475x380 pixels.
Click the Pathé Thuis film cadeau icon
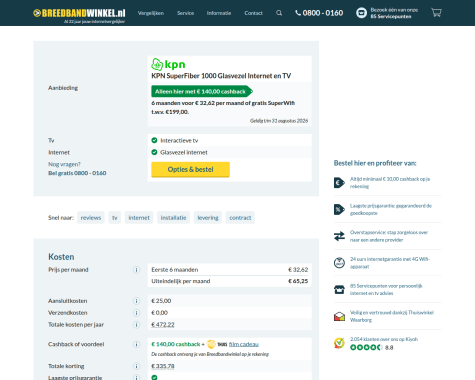tap(216, 344)
